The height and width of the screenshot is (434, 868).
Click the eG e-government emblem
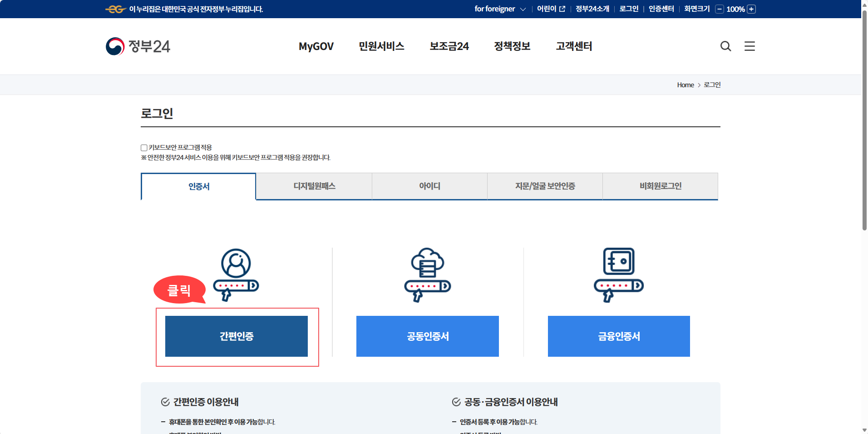pyautogui.click(x=115, y=9)
